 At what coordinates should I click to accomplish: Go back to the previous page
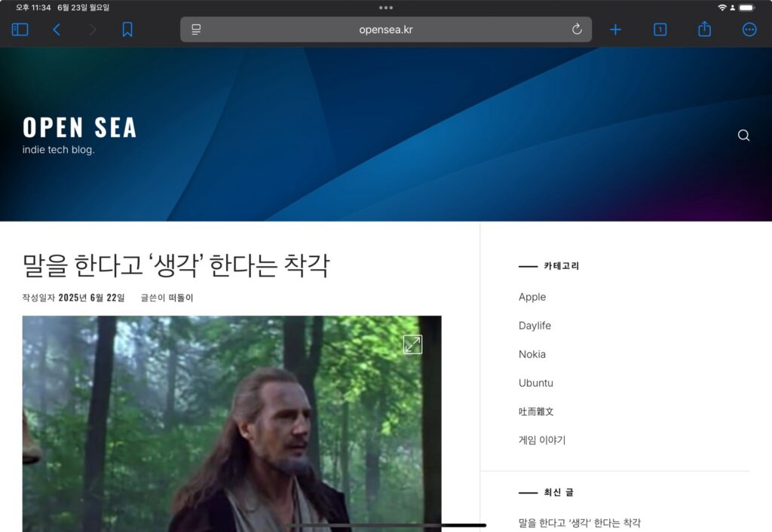coord(57,29)
